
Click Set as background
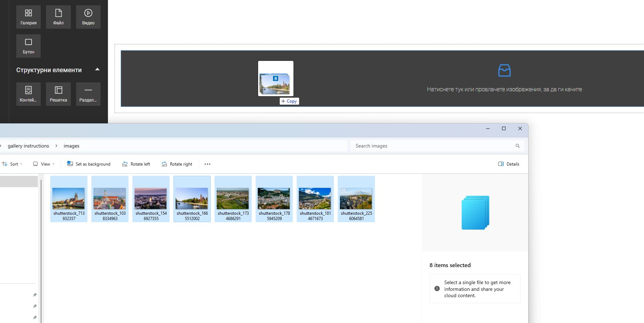89,164
